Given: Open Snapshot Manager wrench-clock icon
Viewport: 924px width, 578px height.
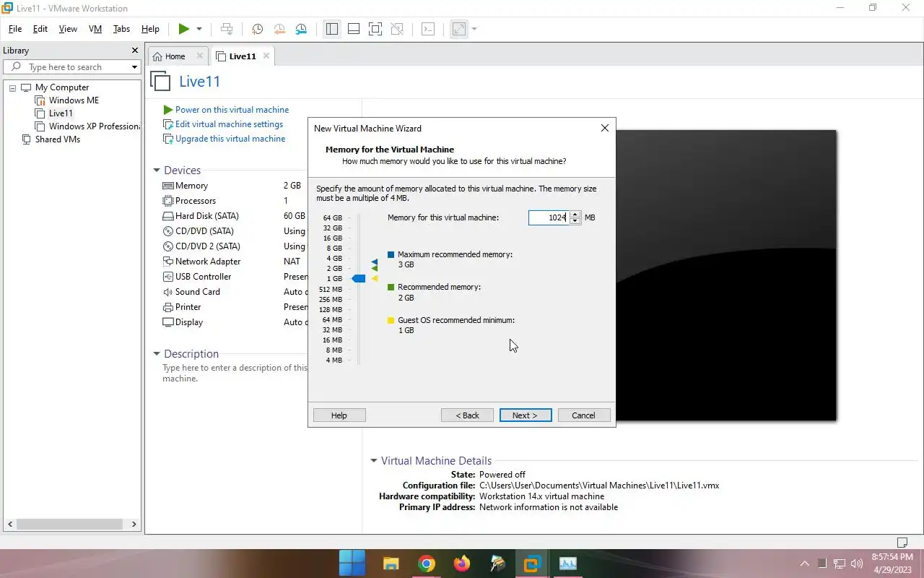Looking at the screenshot, I should coord(301,29).
